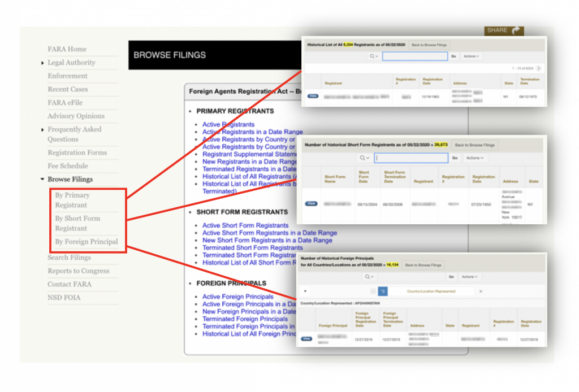Select By Short Form Registrant submenu item
Viewport: 579px width, 392px height.
tap(77, 223)
